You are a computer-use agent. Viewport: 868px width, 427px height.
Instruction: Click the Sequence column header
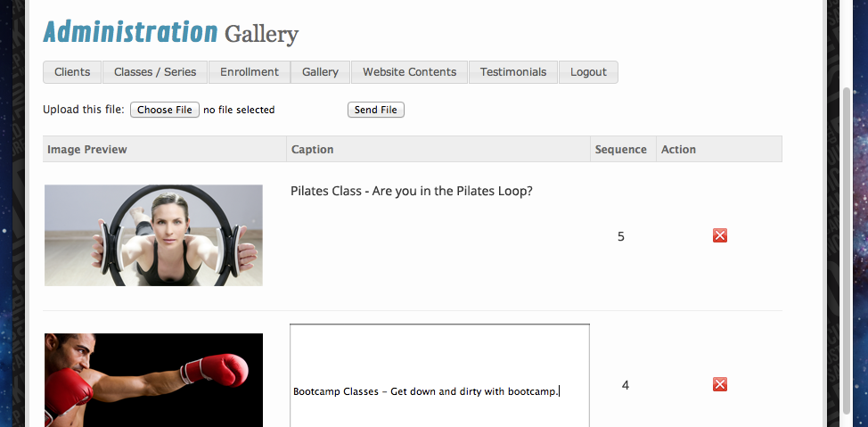621,149
